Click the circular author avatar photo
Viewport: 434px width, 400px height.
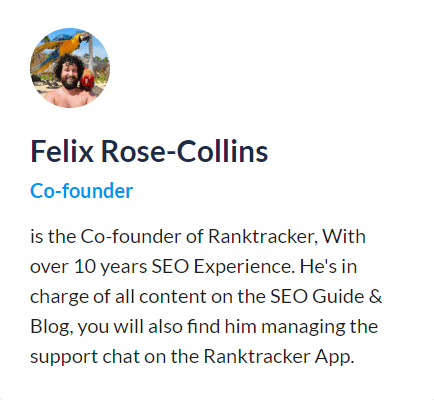point(70,68)
